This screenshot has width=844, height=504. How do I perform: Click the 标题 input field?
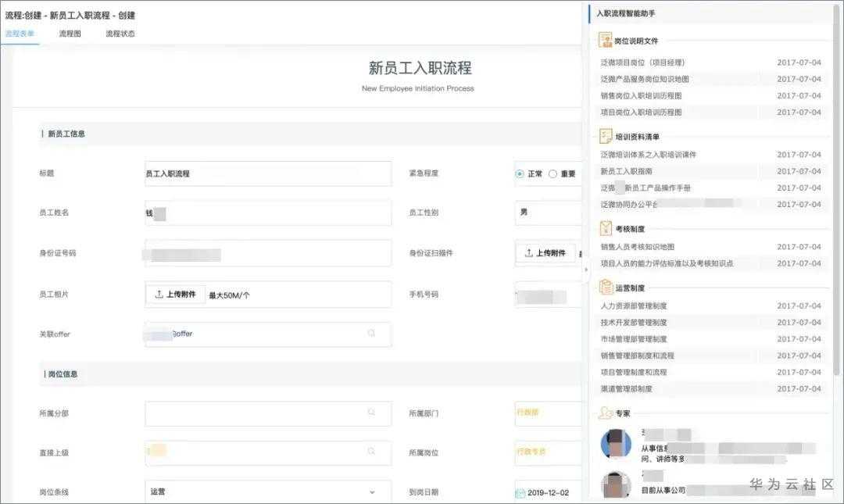268,173
